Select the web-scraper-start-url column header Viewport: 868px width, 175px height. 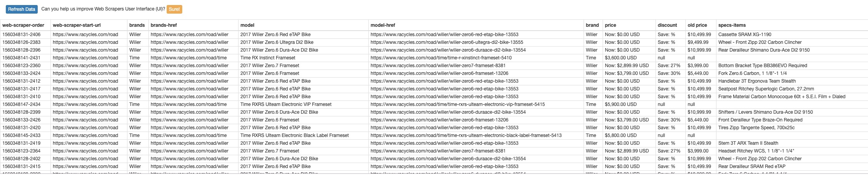point(77,25)
